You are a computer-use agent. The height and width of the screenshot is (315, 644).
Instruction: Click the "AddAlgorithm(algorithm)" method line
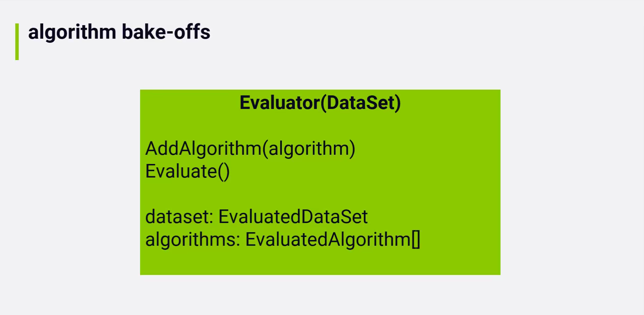[250, 149]
